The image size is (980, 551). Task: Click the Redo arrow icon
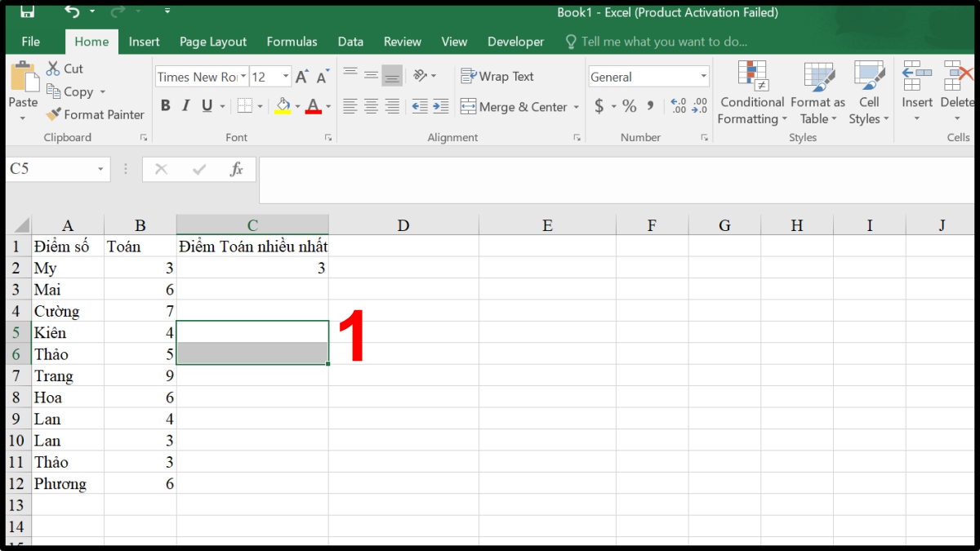[x=117, y=11]
